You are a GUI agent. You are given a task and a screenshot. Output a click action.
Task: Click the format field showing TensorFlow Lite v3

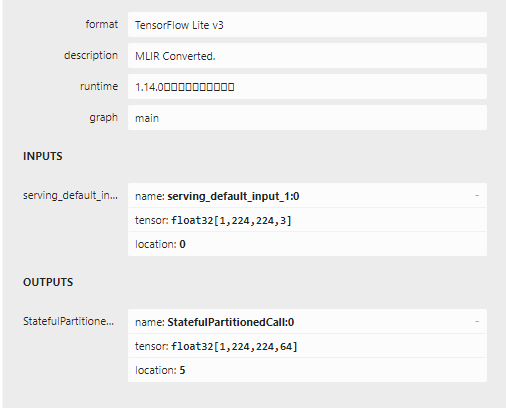click(x=307, y=25)
